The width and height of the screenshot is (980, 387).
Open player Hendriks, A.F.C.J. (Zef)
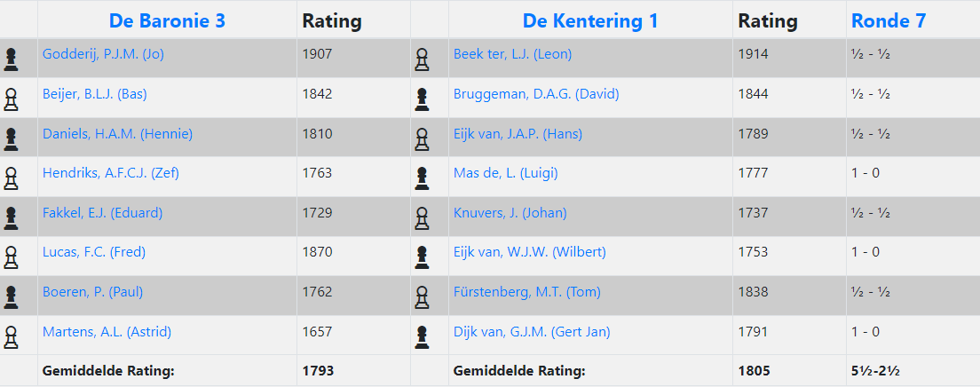[111, 173]
